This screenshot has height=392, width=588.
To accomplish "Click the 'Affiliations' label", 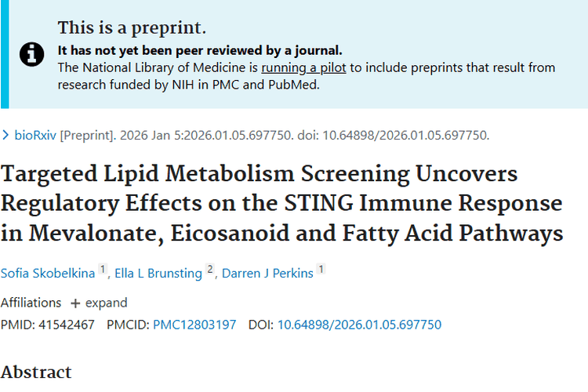I will (31, 303).
